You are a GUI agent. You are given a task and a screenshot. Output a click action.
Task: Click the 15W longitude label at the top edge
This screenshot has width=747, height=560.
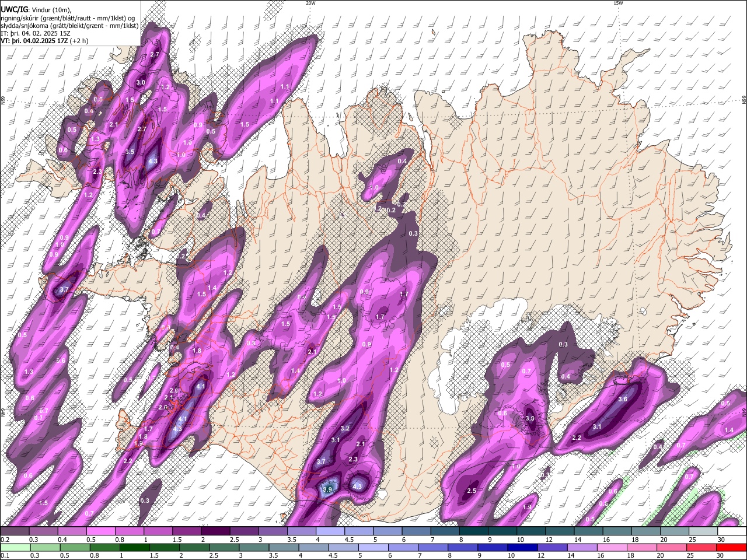coord(618,3)
